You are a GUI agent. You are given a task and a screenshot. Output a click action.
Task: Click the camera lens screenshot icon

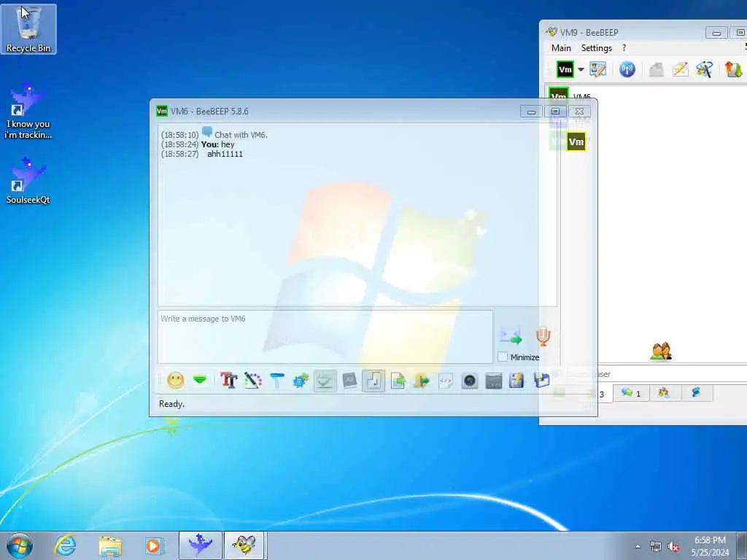pyautogui.click(x=469, y=381)
